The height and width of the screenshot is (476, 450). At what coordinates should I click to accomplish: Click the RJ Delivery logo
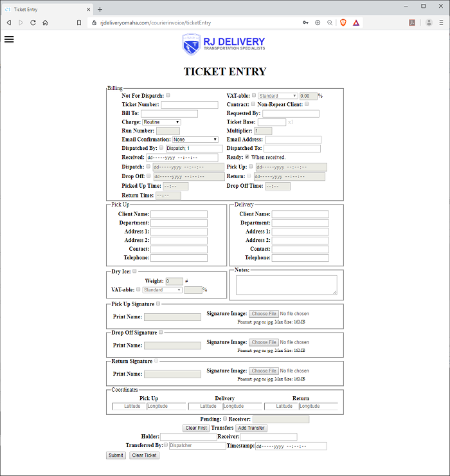coord(224,44)
